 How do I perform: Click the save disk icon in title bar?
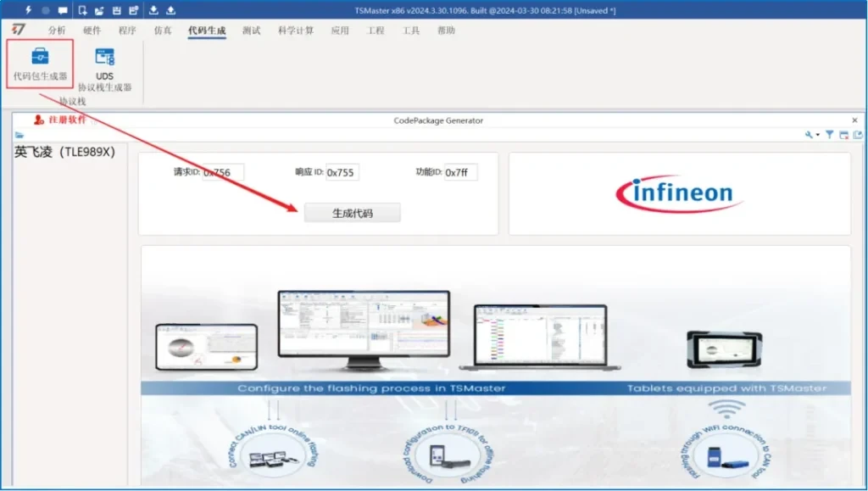(x=116, y=10)
